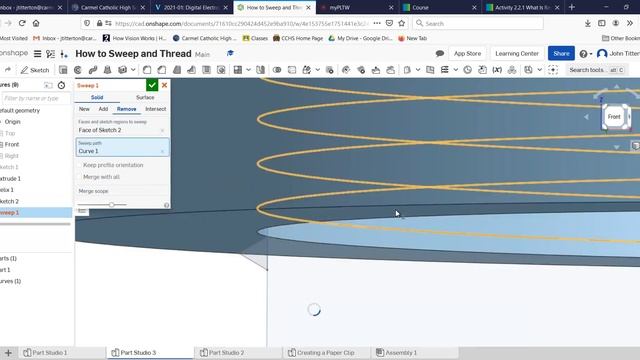640x360 pixels.
Task: Select the Hole tool icon
Action: (x=221, y=70)
